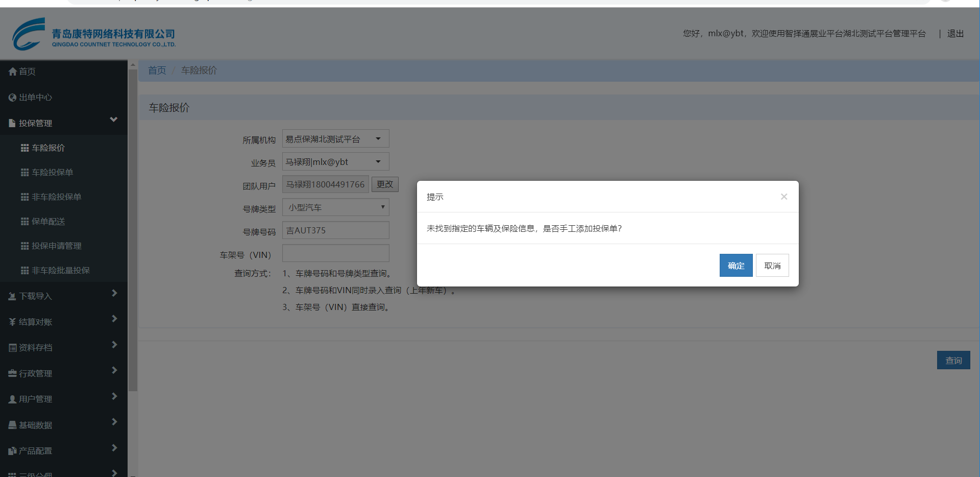Click the icon for 产品配置
This screenshot has width=980, height=477.
pos(13,451)
